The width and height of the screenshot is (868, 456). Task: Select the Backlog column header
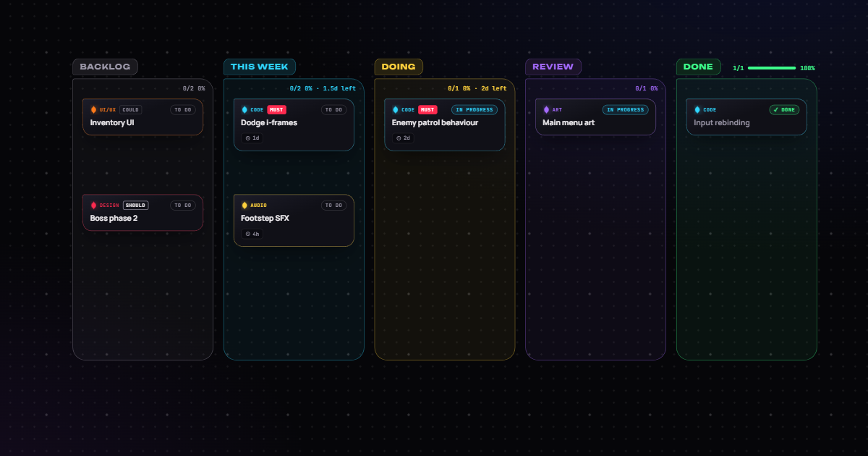(x=105, y=67)
